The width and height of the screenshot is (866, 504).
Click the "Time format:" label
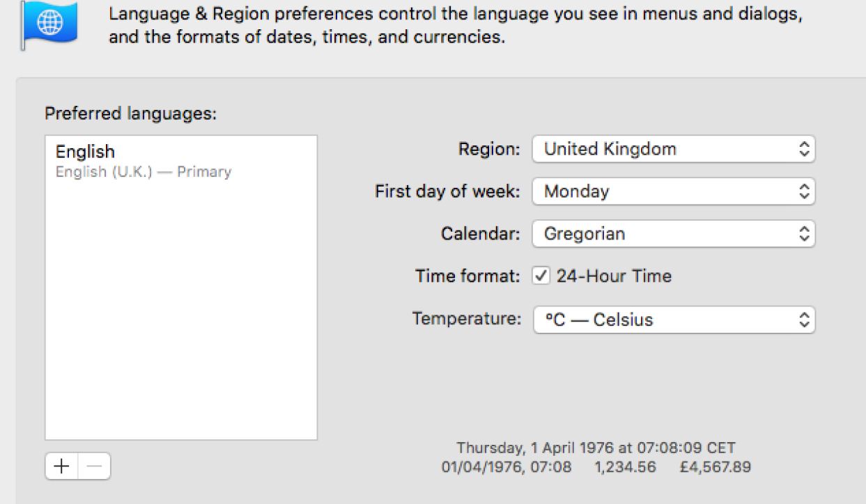click(467, 276)
